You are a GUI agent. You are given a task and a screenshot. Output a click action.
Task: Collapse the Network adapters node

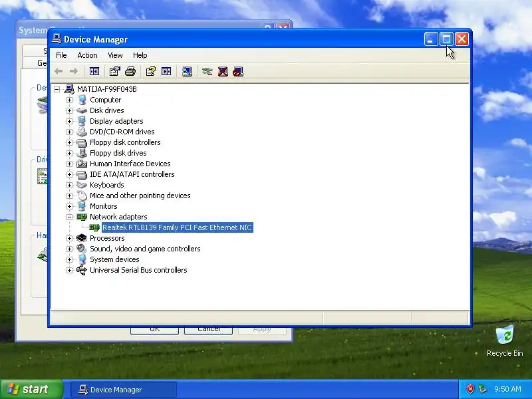point(70,217)
